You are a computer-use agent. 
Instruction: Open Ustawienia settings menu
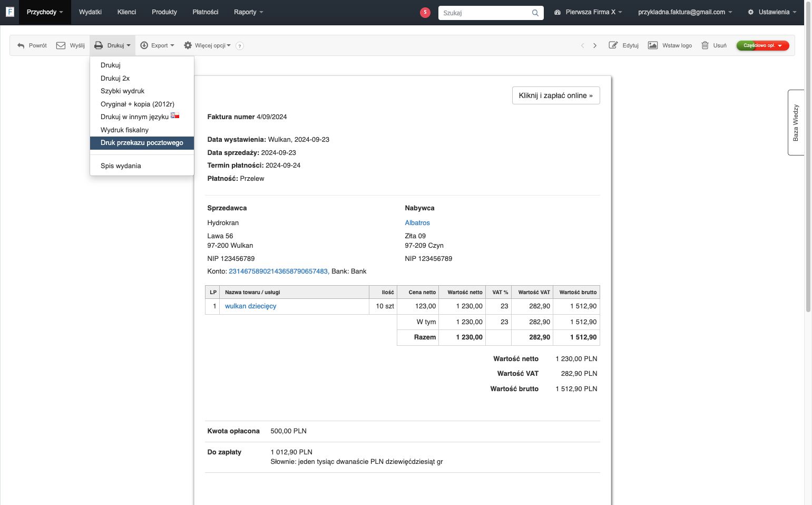tap(772, 12)
